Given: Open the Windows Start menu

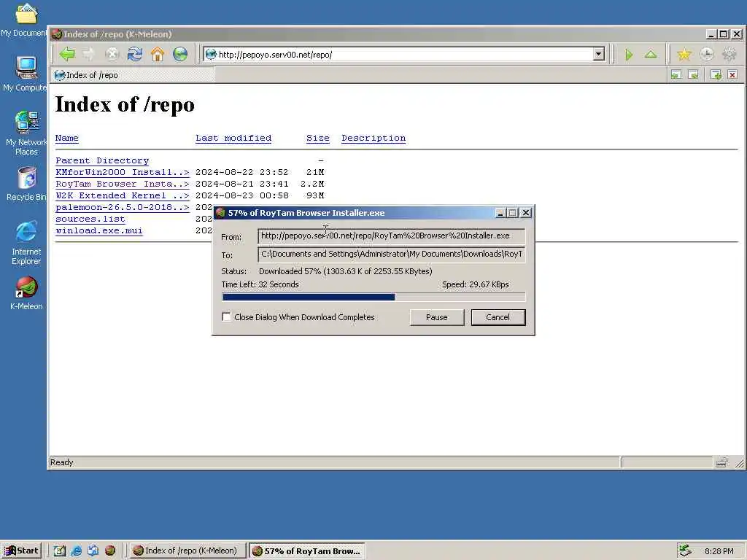Looking at the screenshot, I should click(21, 551).
